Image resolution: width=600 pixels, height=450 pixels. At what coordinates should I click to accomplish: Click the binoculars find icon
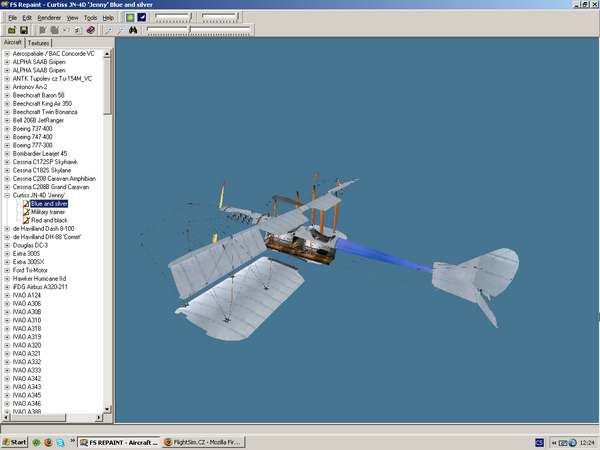(x=133, y=30)
